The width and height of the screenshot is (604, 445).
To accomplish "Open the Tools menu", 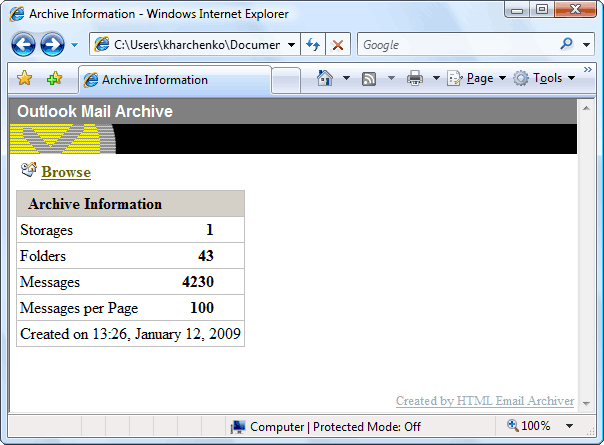I will point(545,78).
